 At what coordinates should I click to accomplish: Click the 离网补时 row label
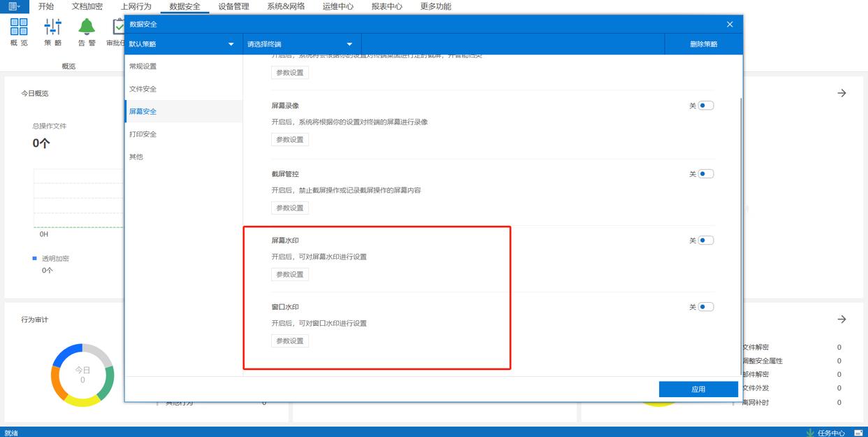pos(756,403)
